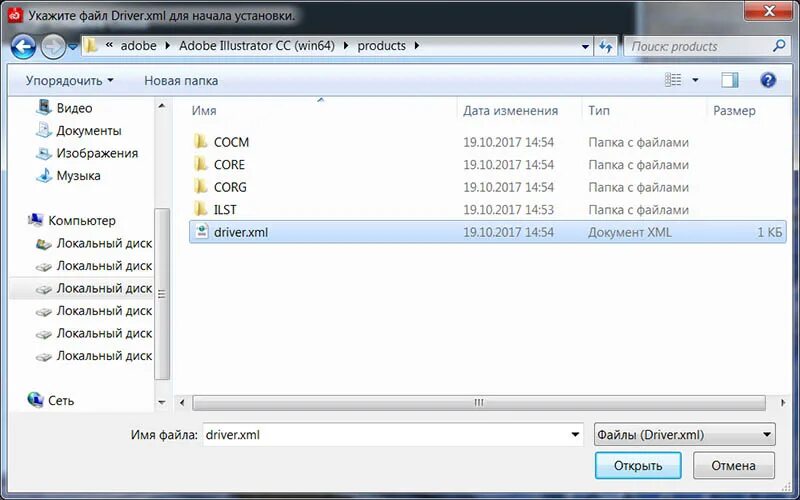Screen dimensions: 800x500
Task: Click into the 'Поиск: products' search field
Action: tap(697, 46)
